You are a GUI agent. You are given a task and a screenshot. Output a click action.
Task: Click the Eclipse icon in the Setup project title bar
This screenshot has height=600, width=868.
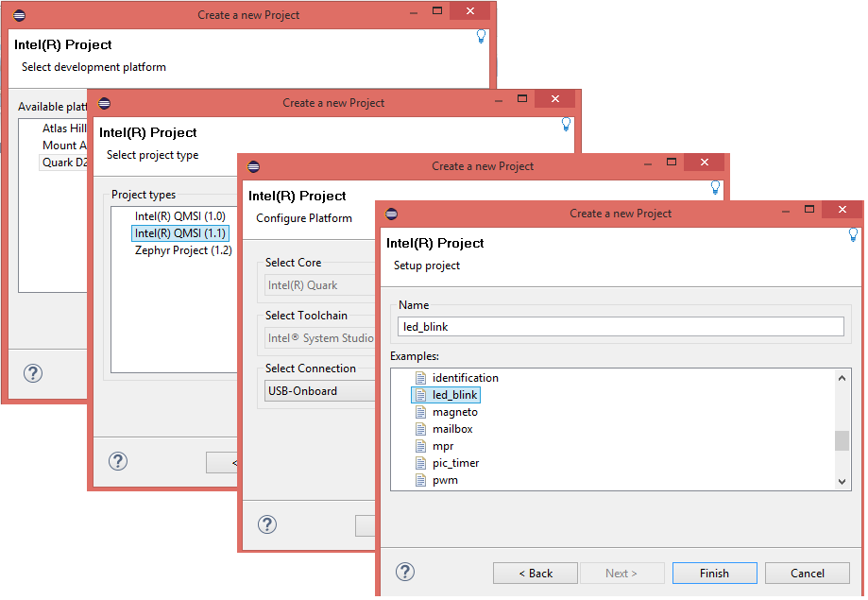point(391,214)
